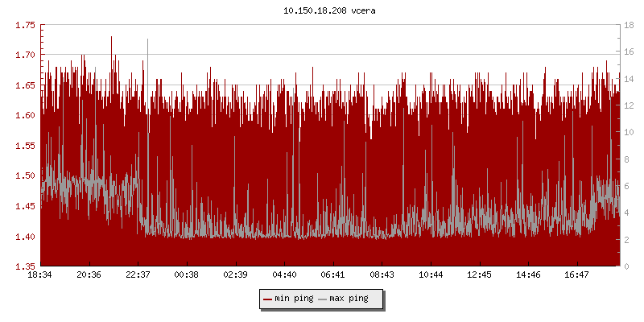Image resolution: width=644 pixels, height=322 pixels.
Task: Toggle the min ping legend label
Action: coord(293,299)
